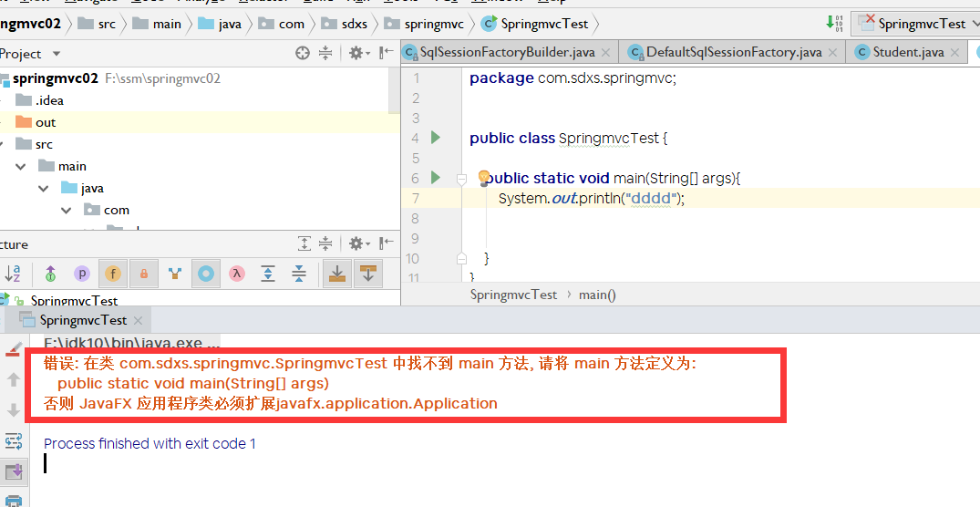This screenshot has height=507, width=980.
Task: Click down stack trace arrow in Run panel
Action: 13,410
